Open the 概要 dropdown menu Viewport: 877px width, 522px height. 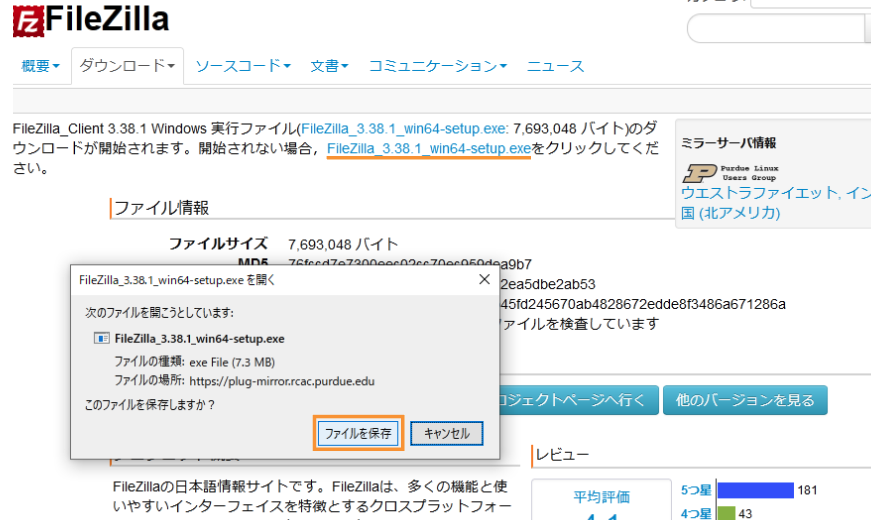40,66
